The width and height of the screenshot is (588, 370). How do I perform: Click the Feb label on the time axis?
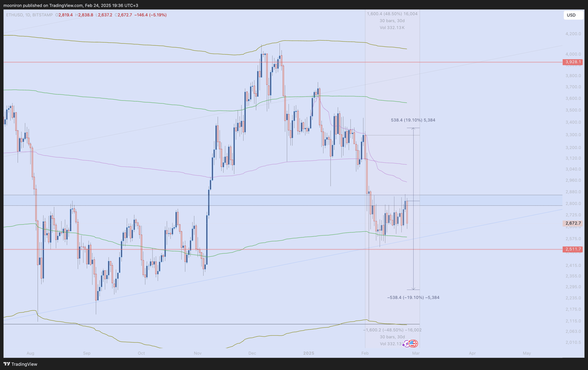point(365,353)
